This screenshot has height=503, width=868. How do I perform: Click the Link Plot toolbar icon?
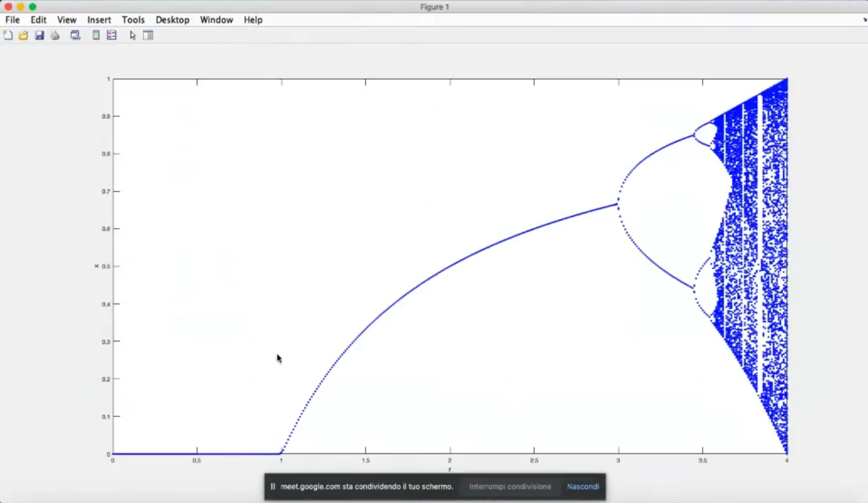76,36
